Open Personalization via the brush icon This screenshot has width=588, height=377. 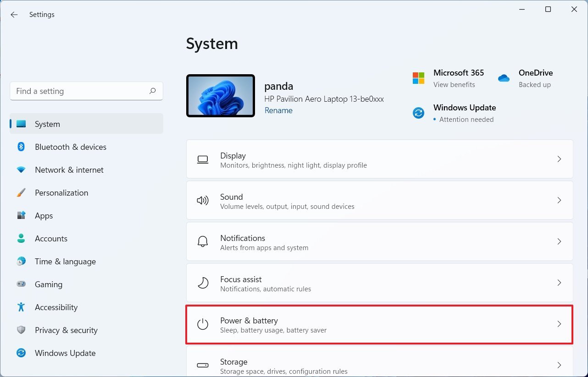(x=21, y=192)
